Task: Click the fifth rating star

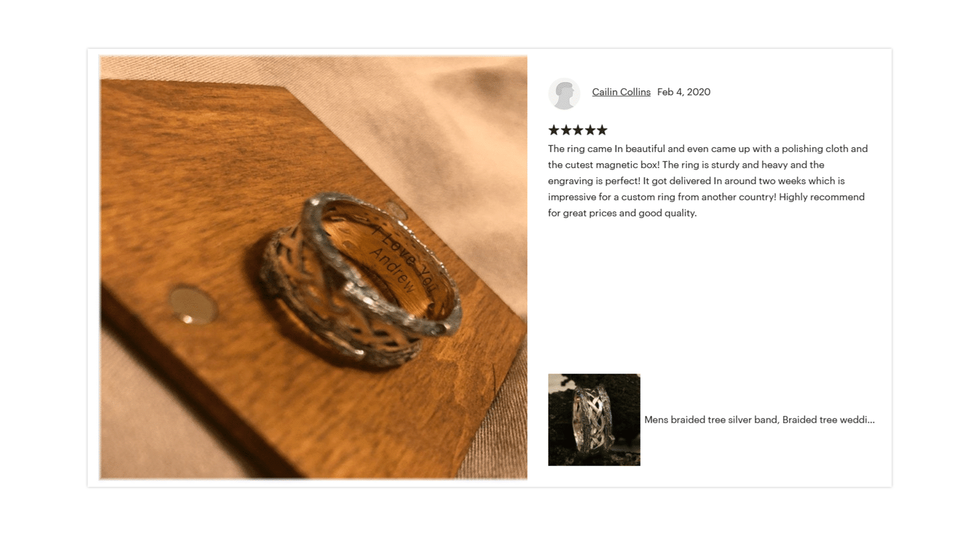Action: (x=602, y=130)
